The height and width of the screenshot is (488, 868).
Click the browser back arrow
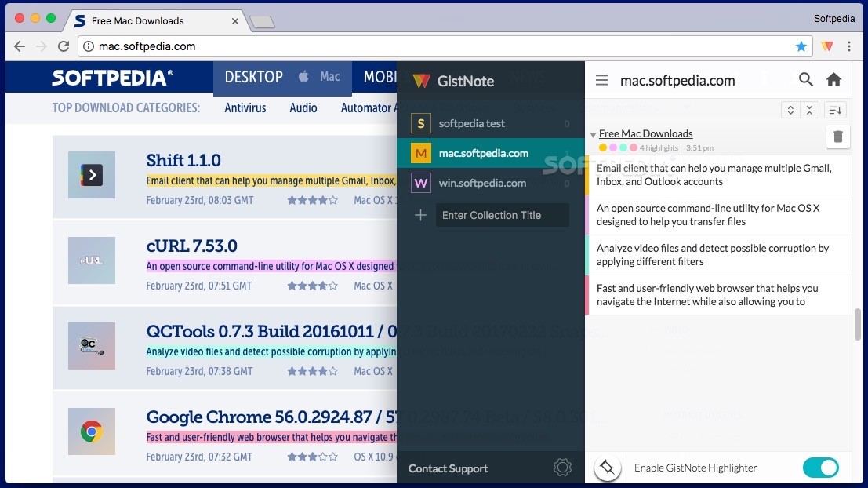(x=20, y=46)
